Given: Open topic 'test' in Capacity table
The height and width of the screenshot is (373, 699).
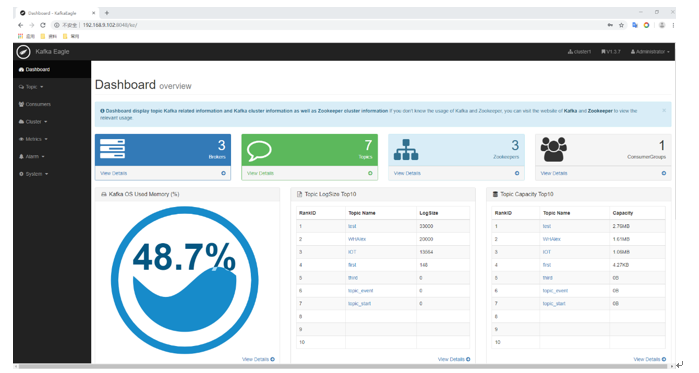Looking at the screenshot, I should [547, 226].
